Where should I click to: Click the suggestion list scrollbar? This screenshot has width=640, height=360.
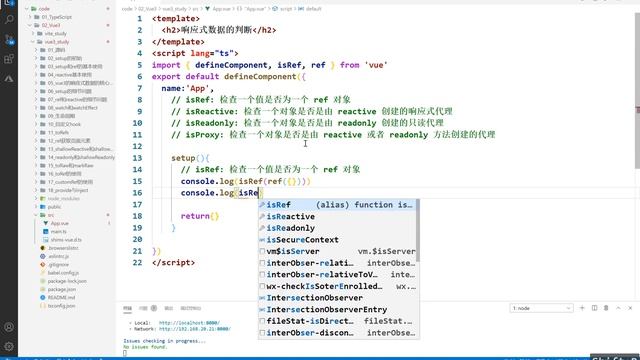pyautogui.click(x=418, y=231)
